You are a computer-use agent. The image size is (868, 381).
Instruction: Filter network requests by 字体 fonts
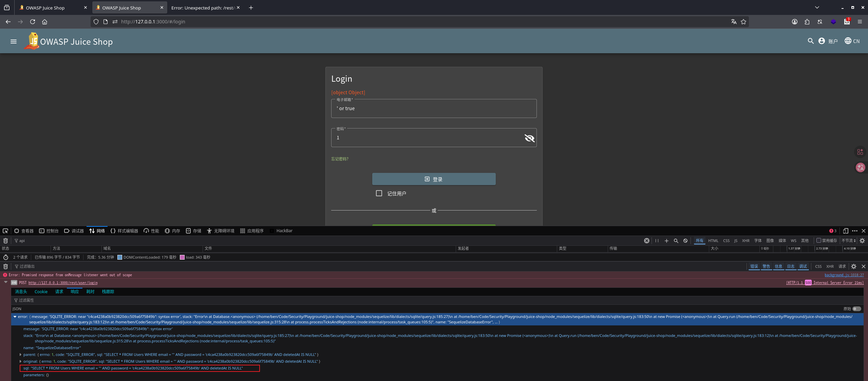coord(758,241)
